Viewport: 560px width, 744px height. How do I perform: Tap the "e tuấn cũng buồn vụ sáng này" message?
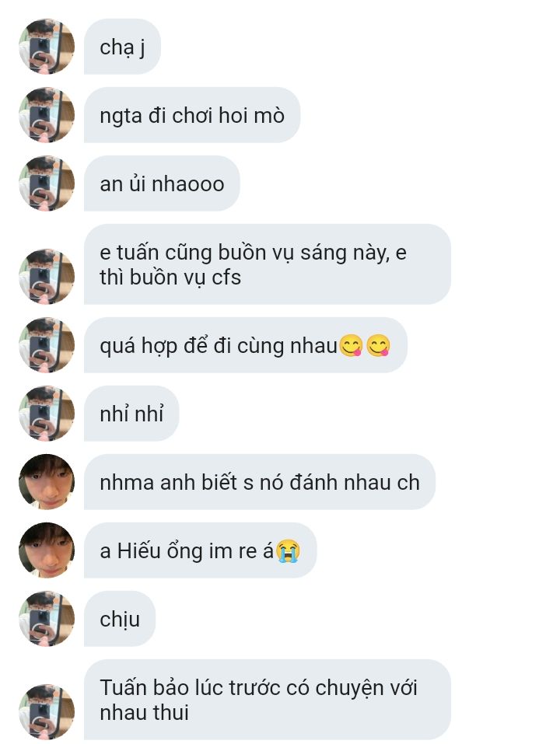point(268,264)
